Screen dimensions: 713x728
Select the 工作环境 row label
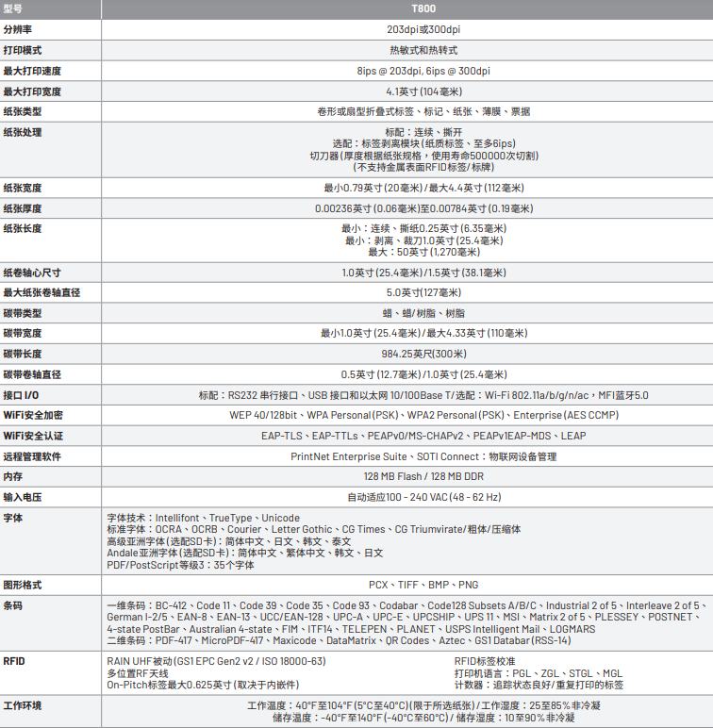(23, 705)
